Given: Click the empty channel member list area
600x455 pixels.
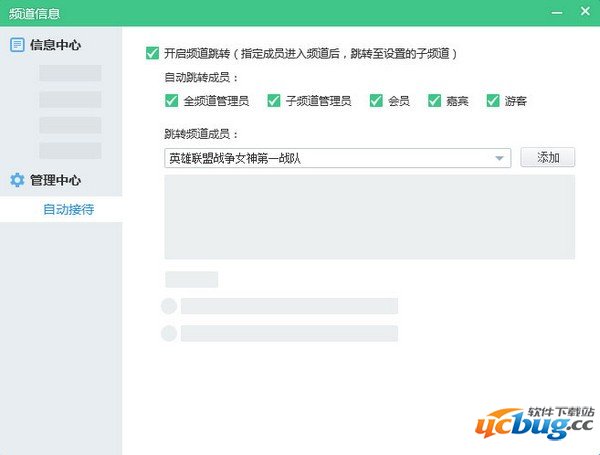Looking at the screenshot, I should point(369,217).
